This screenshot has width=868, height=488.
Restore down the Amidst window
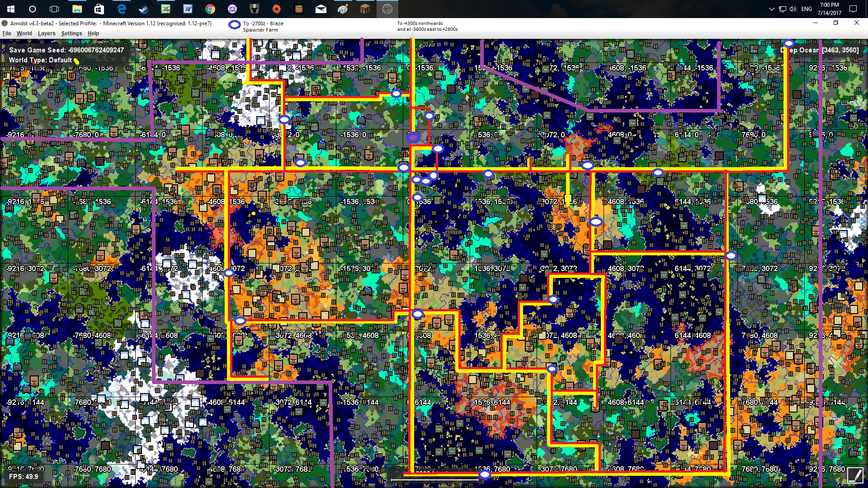tap(836, 23)
